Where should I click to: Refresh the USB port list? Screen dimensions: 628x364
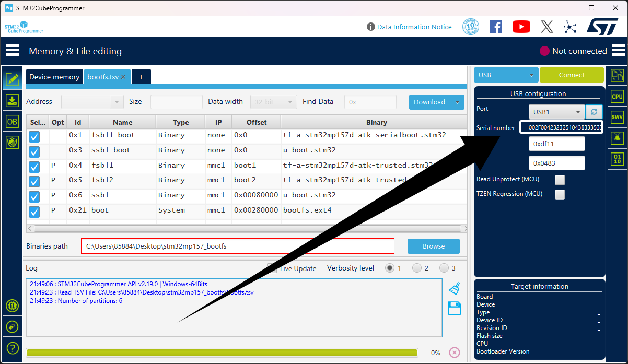(x=594, y=112)
